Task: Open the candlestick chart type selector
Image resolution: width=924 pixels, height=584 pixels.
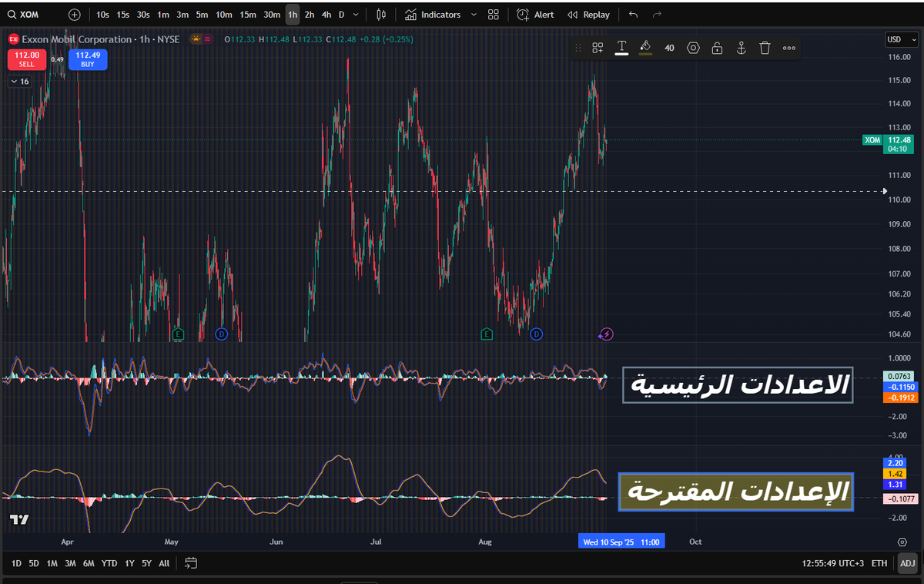Action: coord(382,15)
